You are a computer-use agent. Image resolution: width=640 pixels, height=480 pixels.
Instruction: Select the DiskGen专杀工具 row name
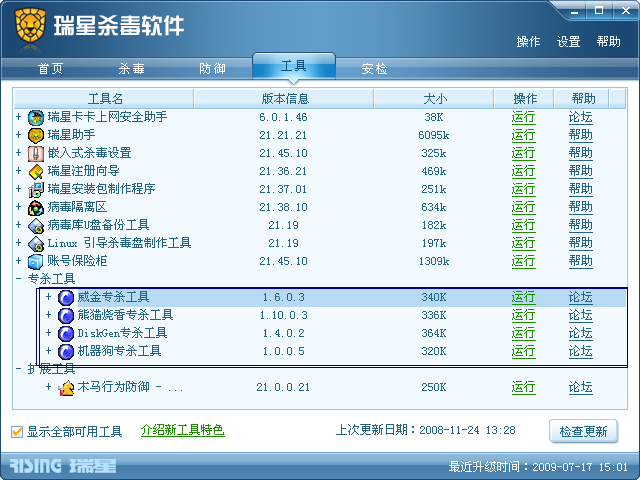122,333
